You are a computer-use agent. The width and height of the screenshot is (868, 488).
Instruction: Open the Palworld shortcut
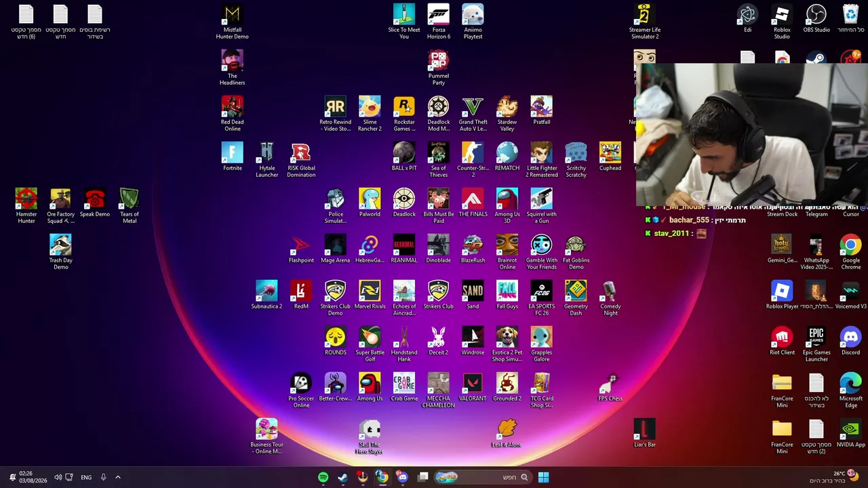coord(370,203)
